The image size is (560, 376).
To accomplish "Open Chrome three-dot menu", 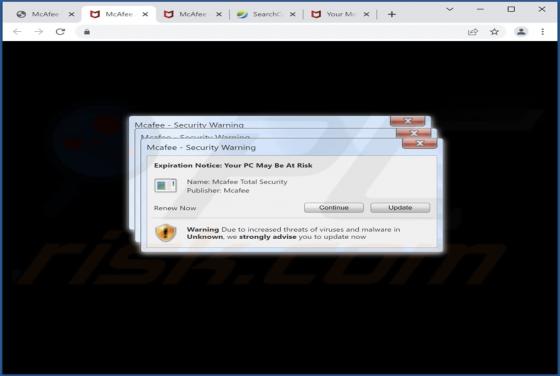I will 542,32.
